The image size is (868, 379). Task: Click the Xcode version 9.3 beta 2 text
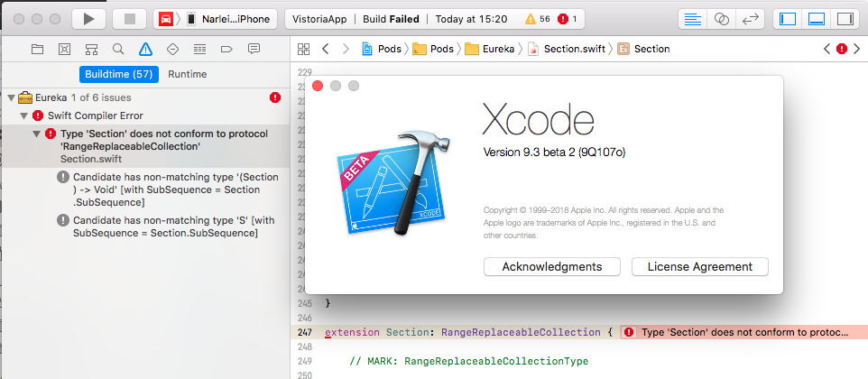[x=554, y=153]
